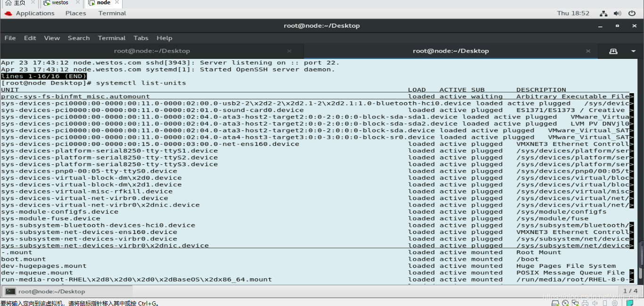Click the Started OpenSSH server daemon log line
The image size is (644, 306).
(x=168, y=70)
